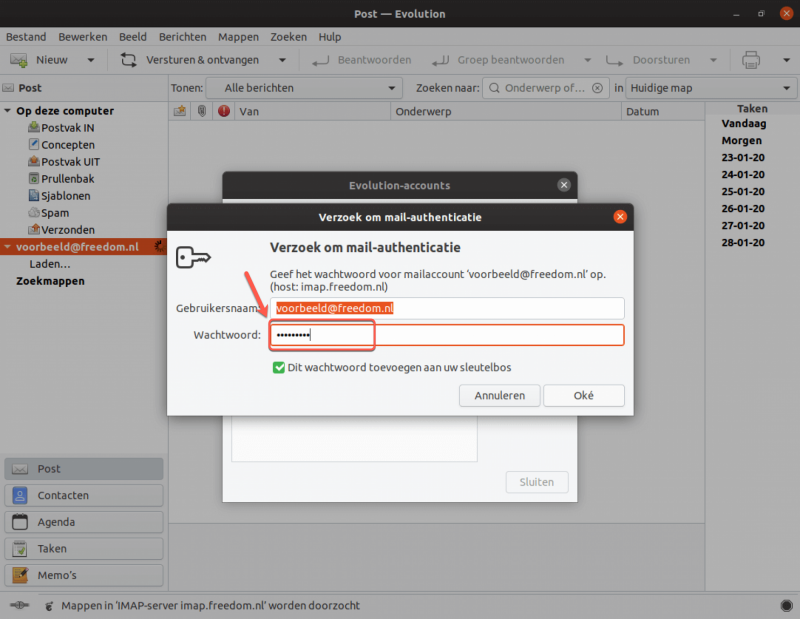Click the red importance flag column icon

tap(223, 111)
